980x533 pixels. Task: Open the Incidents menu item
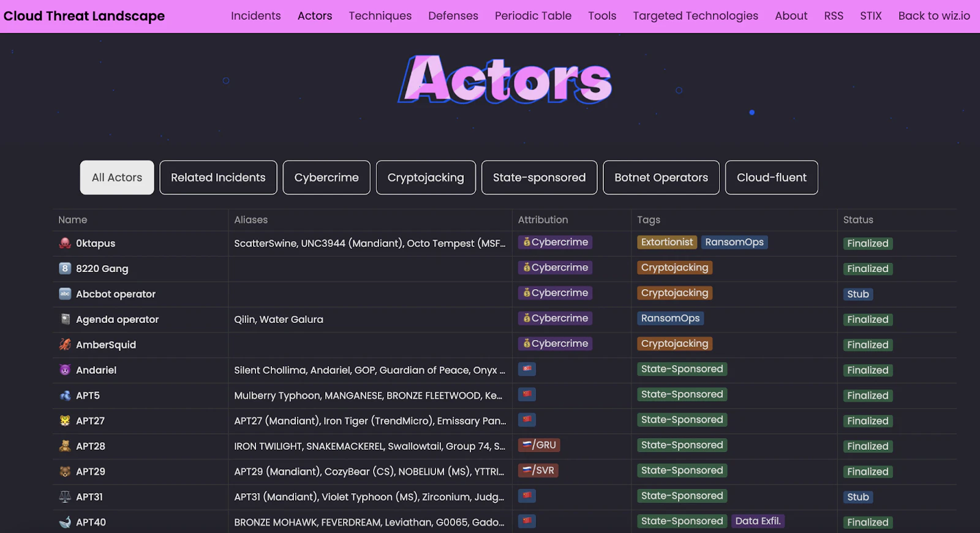click(256, 16)
